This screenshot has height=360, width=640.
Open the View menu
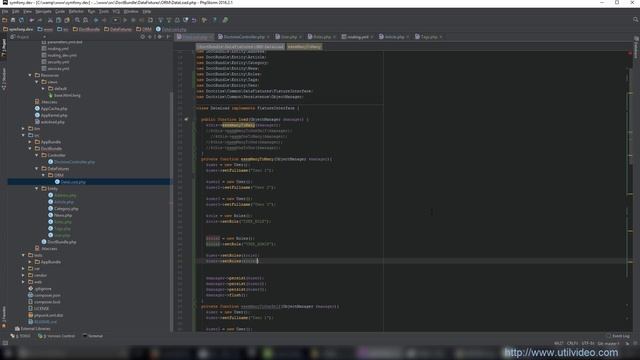(x=27, y=11)
